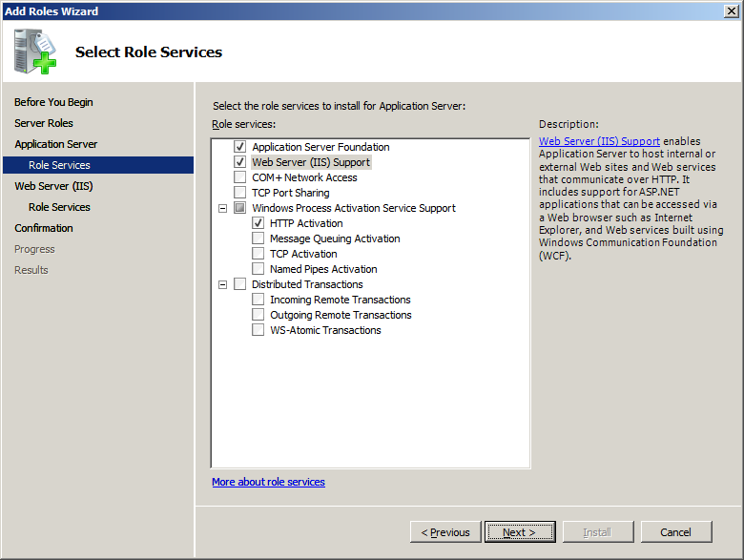Check the Distributed Transactions checkbox

click(x=240, y=284)
